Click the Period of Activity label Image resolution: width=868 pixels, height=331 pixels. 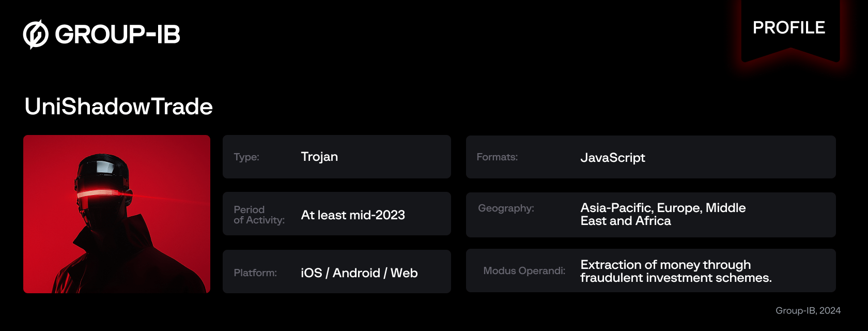click(259, 215)
